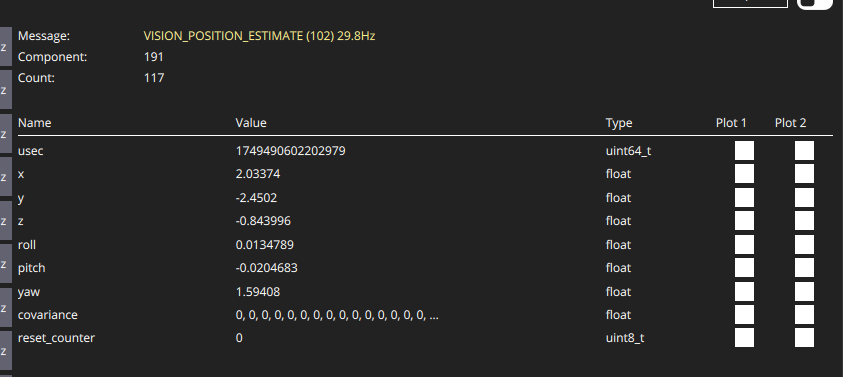Enable Plot 2 for covariance

pos(804,315)
